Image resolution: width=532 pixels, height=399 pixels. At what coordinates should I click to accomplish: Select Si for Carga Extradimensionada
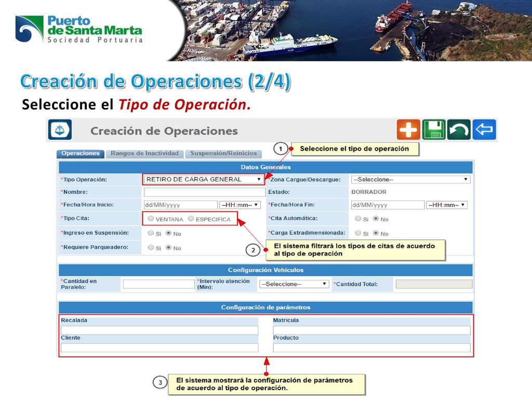358,233
